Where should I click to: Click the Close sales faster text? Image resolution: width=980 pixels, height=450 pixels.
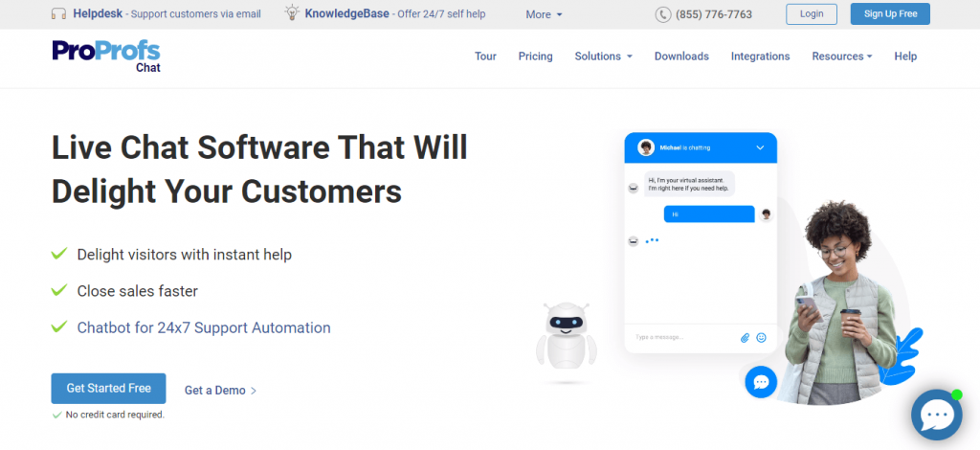click(x=138, y=291)
